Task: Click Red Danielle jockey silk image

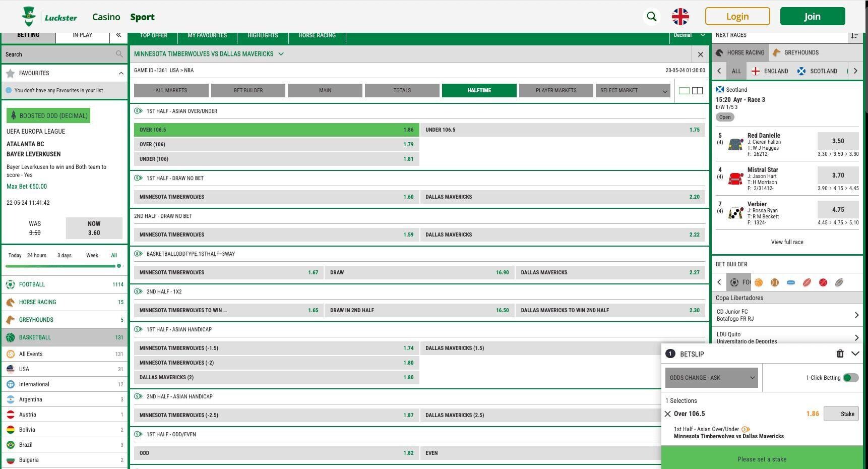Action: click(735, 145)
